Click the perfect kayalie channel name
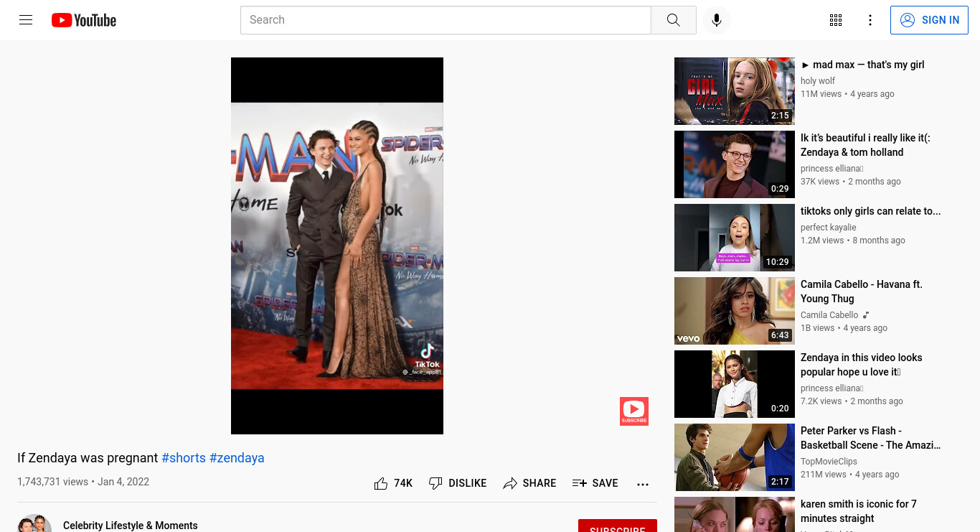This screenshot has width=980, height=532. pos(829,228)
